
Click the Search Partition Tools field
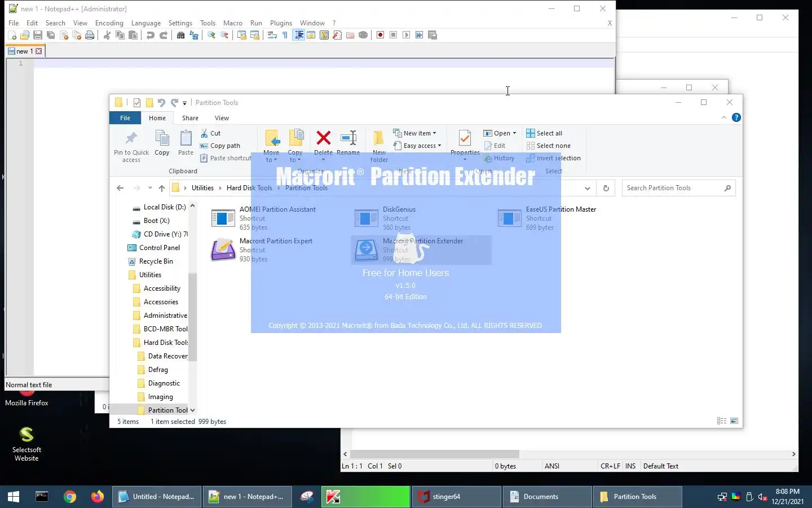point(678,188)
